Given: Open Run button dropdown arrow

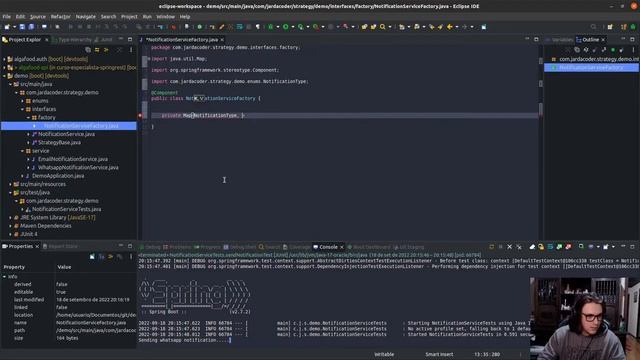Looking at the screenshot, I should click(293, 27).
